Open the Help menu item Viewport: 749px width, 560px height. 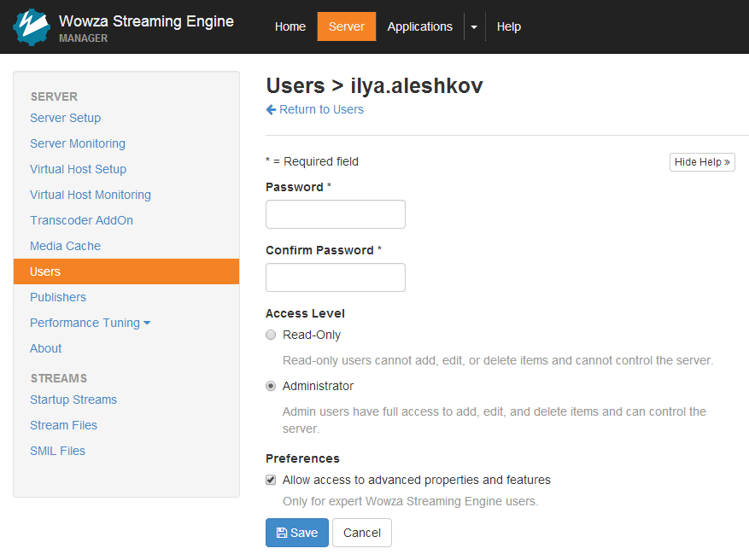[508, 26]
